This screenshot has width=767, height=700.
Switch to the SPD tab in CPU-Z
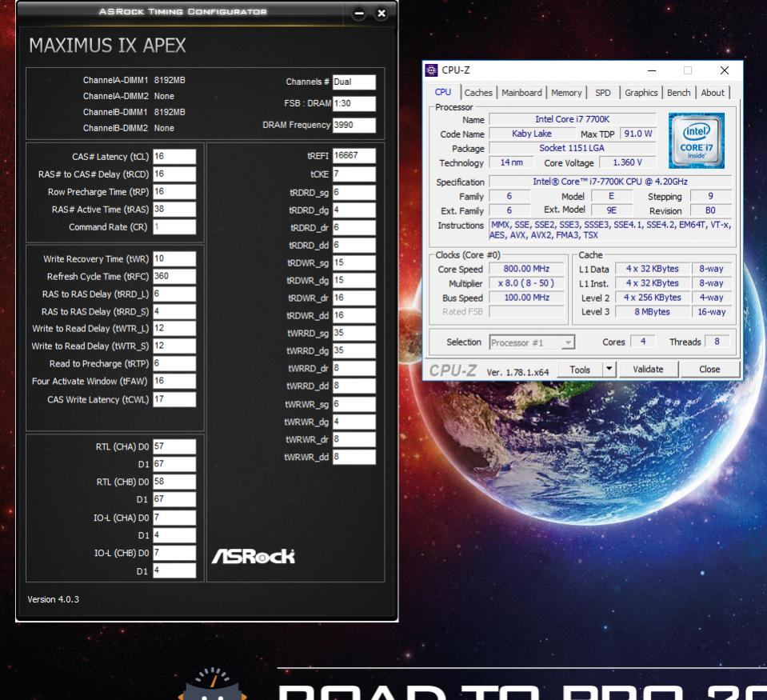603,93
